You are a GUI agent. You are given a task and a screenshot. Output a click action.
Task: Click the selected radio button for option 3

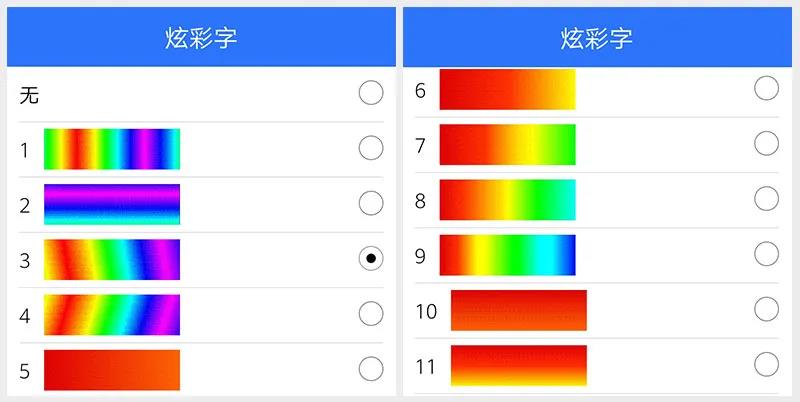click(370, 259)
